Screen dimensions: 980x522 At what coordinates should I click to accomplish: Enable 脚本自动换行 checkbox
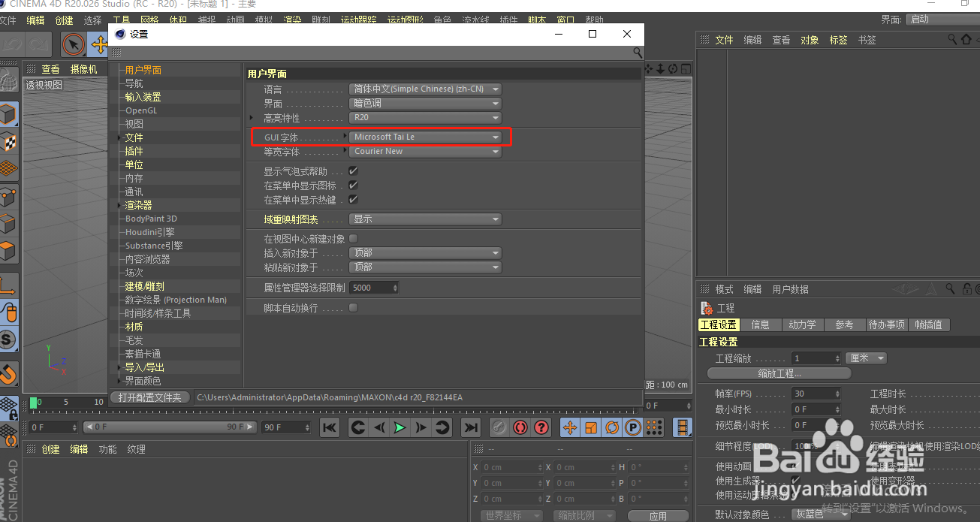pos(353,308)
